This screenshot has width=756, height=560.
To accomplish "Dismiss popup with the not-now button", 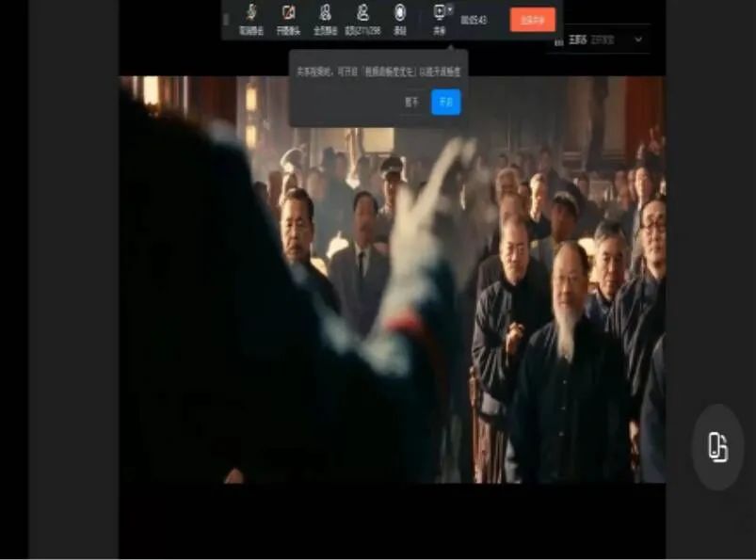I will click(x=411, y=103).
